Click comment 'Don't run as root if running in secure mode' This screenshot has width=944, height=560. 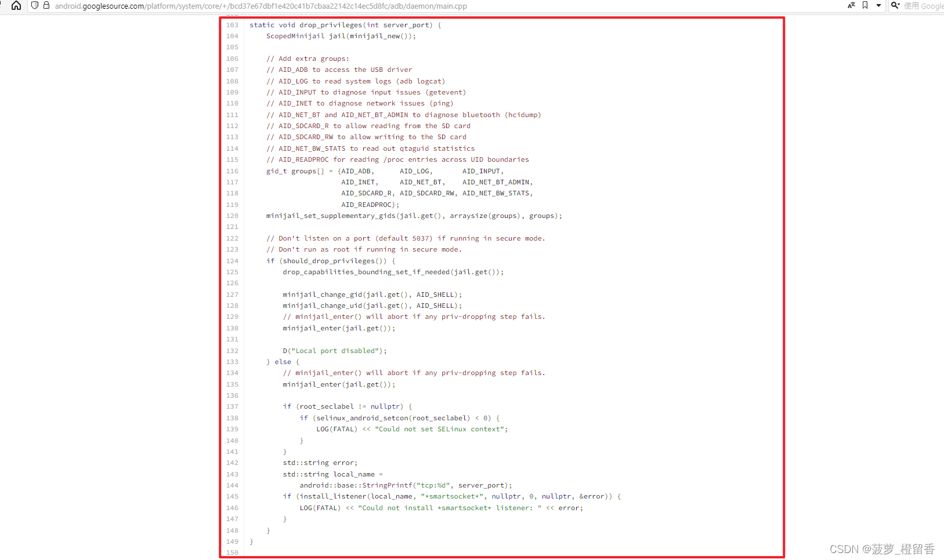(x=364, y=249)
